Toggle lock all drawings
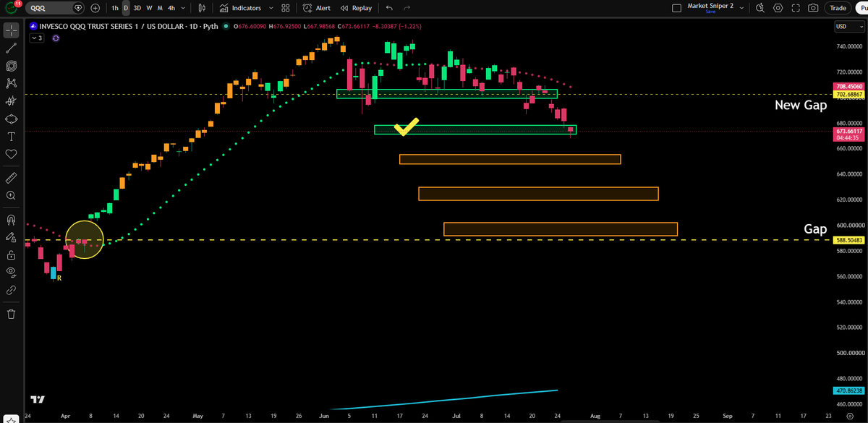 [12, 255]
